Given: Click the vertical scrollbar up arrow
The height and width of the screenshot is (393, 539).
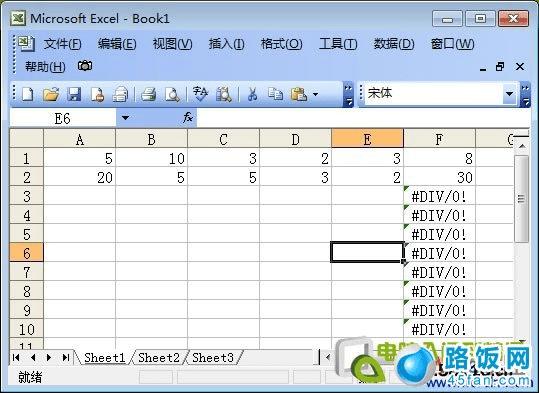Looking at the screenshot, I should [522, 146].
